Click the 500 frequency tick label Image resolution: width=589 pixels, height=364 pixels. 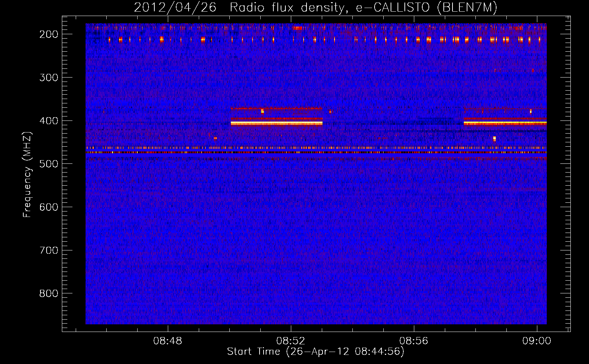pyautogui.click(x=49, y=164)
